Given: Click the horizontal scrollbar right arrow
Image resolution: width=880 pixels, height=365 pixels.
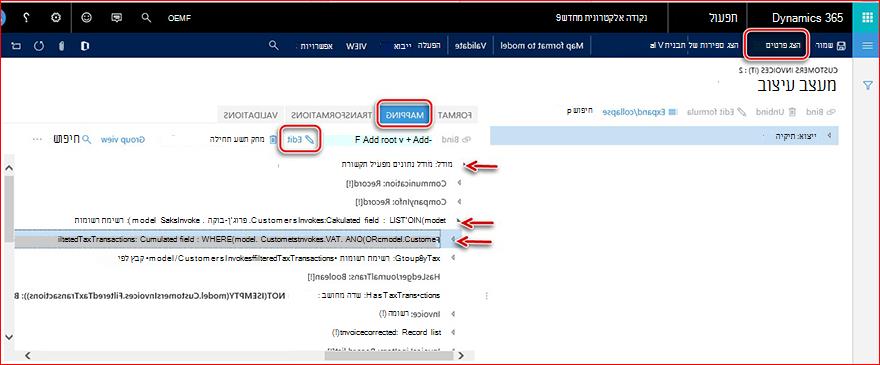Looking at the screenshot, I should pyautogui.click(x=461, y=355).
